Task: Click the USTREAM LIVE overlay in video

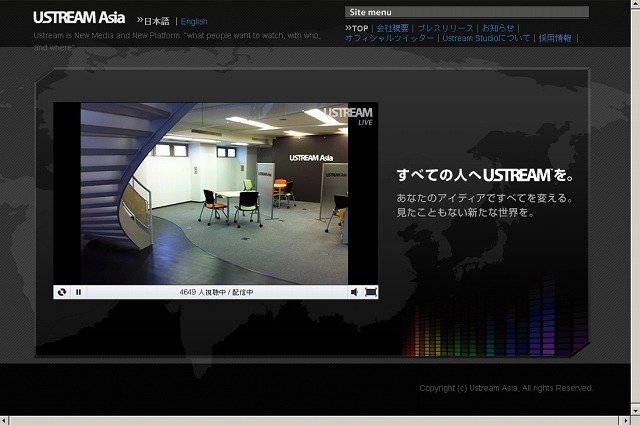Action: [348, 116]
